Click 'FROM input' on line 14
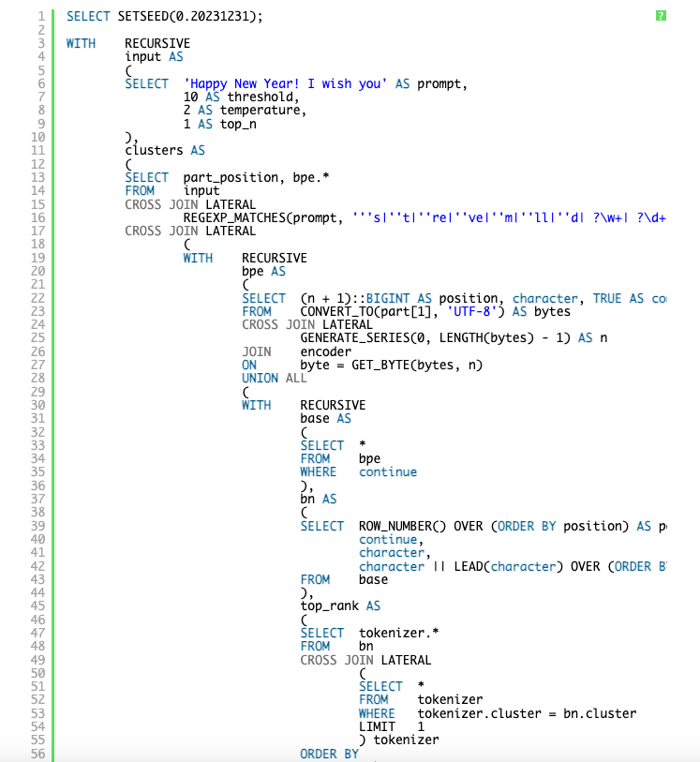The width and height of the screenshot is (700, 762). coord(172,190)
